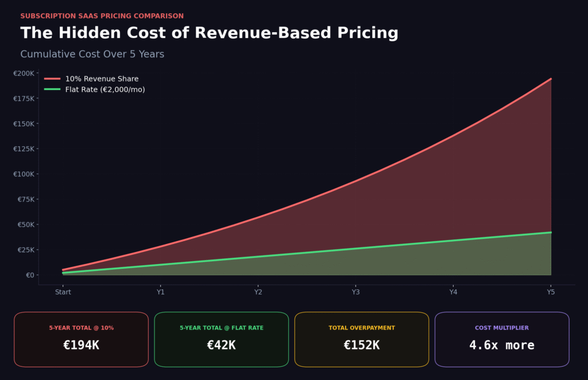Click the Start tick on the x-axis
Screen dimensions: 588x380
coord(63,292)
